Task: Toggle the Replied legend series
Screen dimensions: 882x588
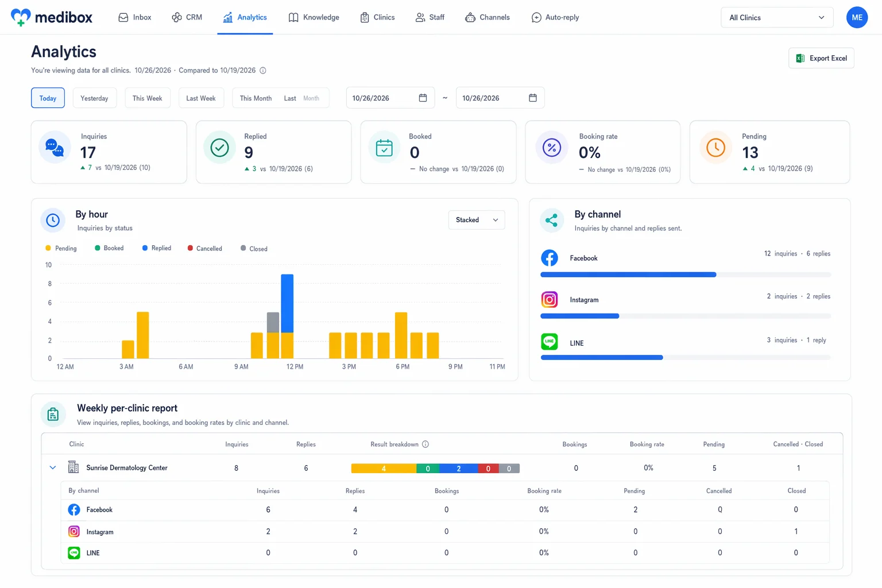Action: click(x=157, y=248)
